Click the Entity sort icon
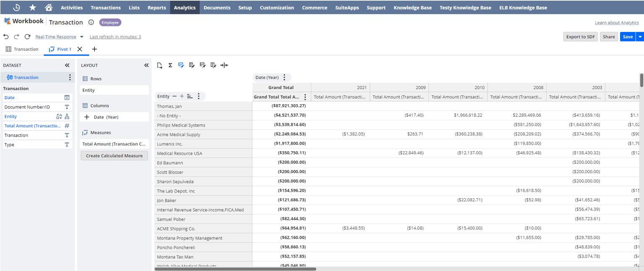 [x=190, y=96]
